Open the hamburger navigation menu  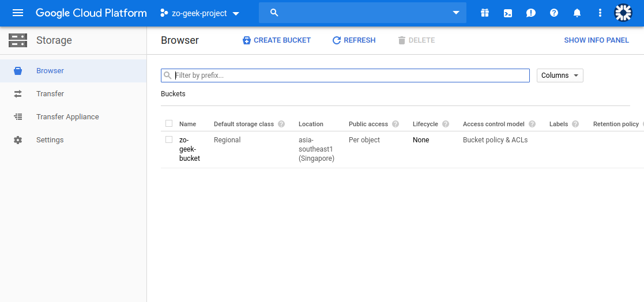(18, 13)
